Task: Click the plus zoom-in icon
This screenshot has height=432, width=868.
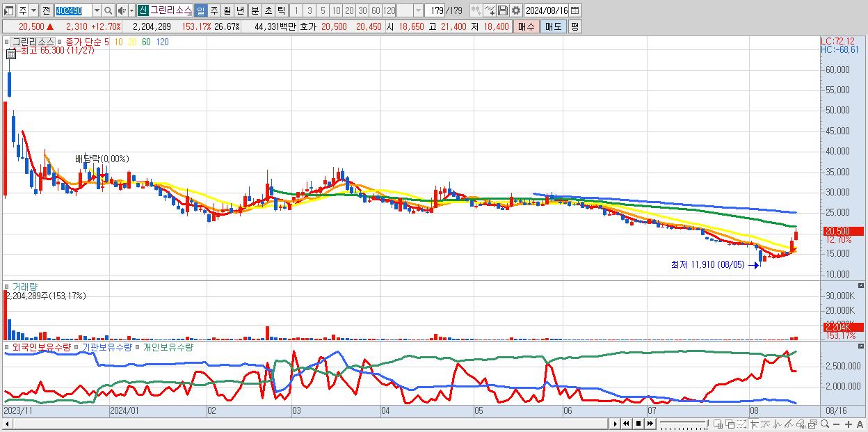Action: (x=849, y=424)
